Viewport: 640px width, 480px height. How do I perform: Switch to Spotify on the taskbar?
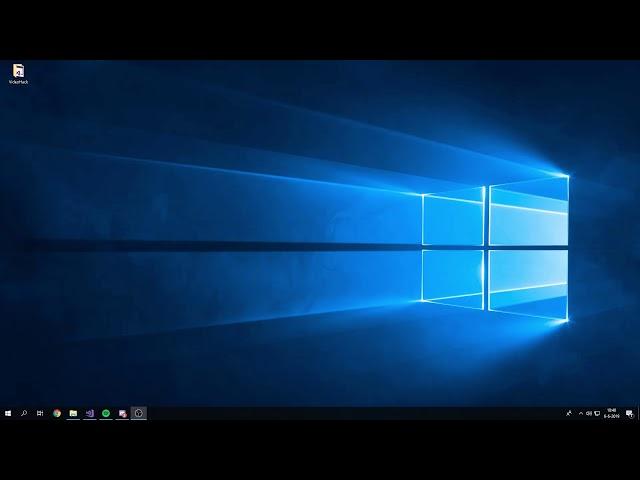[106, 413]
